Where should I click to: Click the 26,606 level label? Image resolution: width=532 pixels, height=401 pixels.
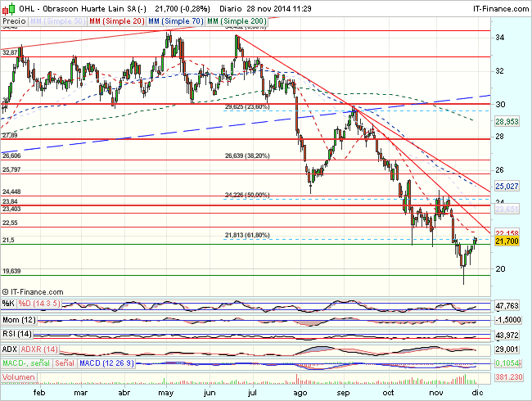pyautogui.click(x=11, y=155)
